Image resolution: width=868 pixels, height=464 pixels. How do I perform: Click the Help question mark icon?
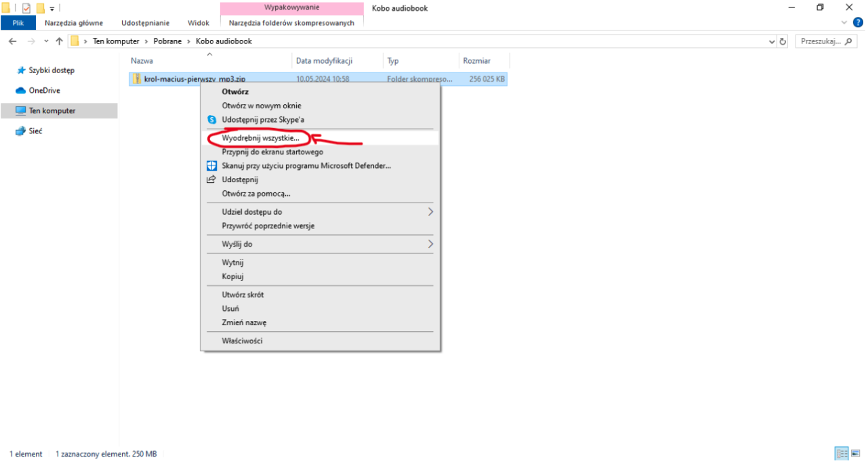point(858,22)
